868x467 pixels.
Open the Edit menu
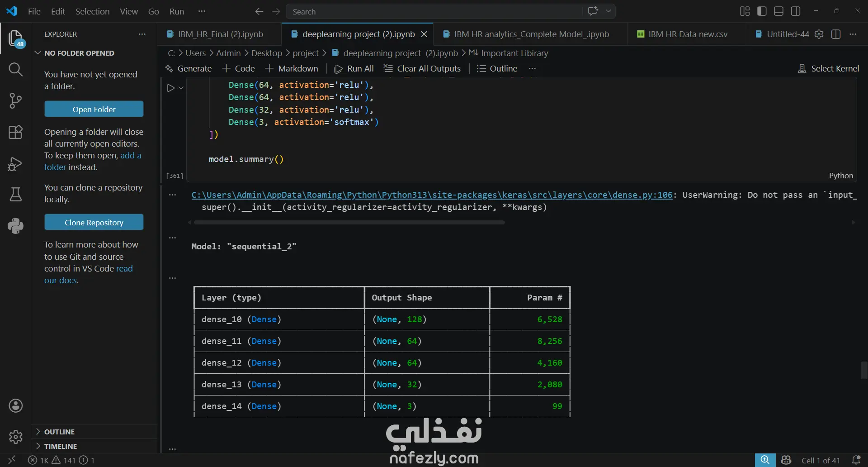[x=58, y=11]
